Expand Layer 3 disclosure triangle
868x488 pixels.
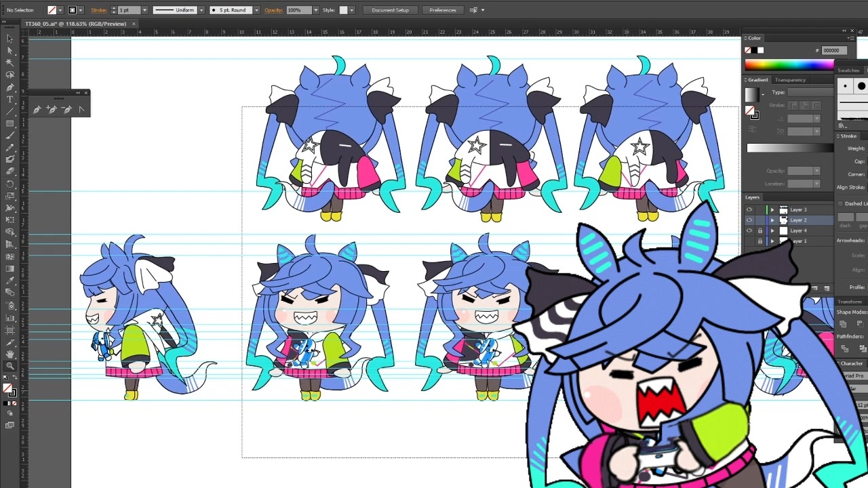(x=772, y=209)
